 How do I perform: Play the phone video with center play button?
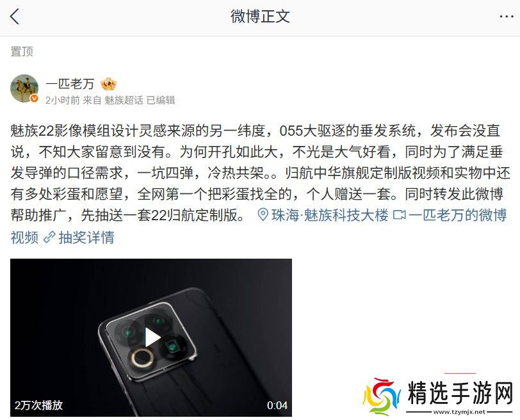[151, 337]
